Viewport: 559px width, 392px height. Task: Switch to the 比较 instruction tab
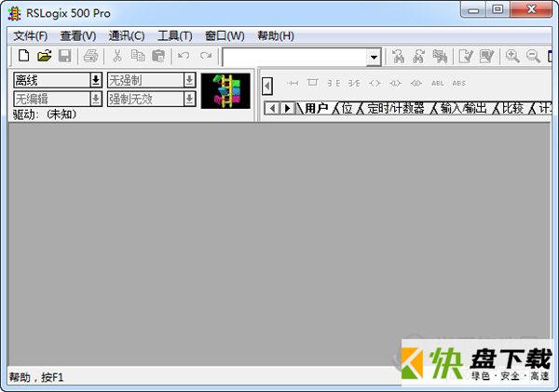point(512,108)
